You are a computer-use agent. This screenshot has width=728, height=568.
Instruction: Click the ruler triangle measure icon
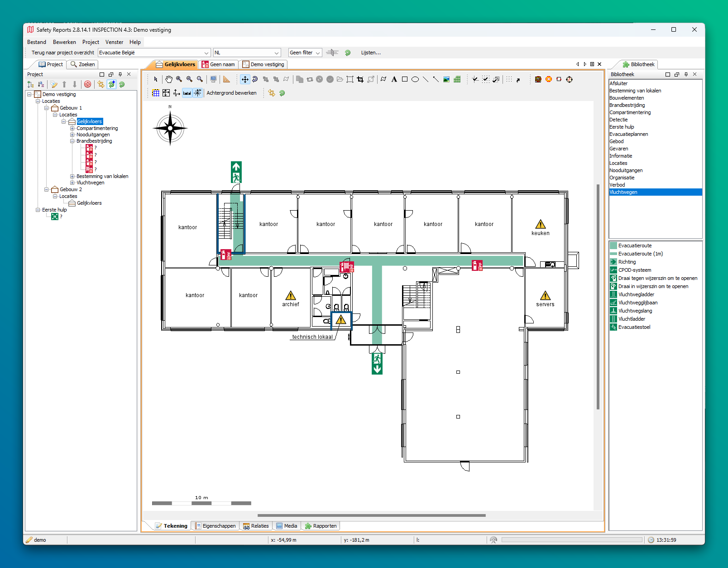[x=226, y=79]
